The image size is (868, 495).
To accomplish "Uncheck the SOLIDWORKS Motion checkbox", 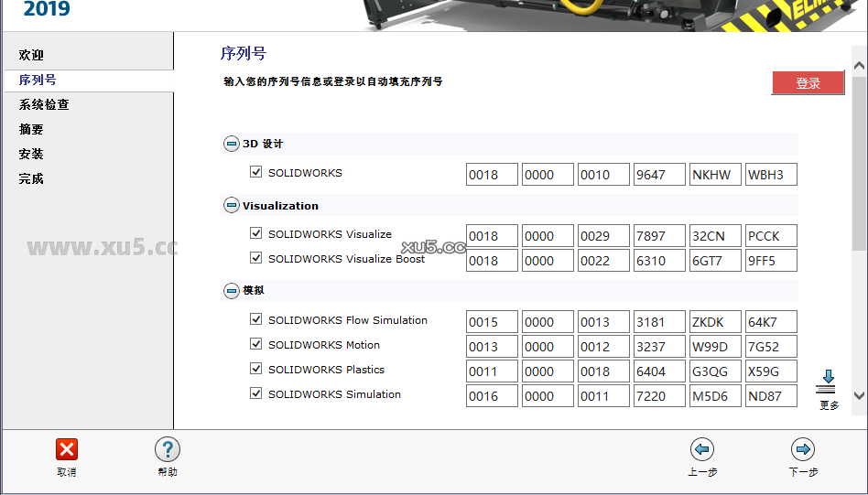I will click(x=256, y=344).
